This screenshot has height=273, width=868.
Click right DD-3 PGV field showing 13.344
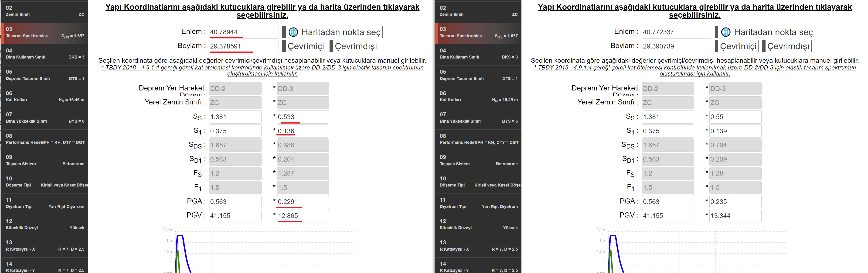click(735, 216)
